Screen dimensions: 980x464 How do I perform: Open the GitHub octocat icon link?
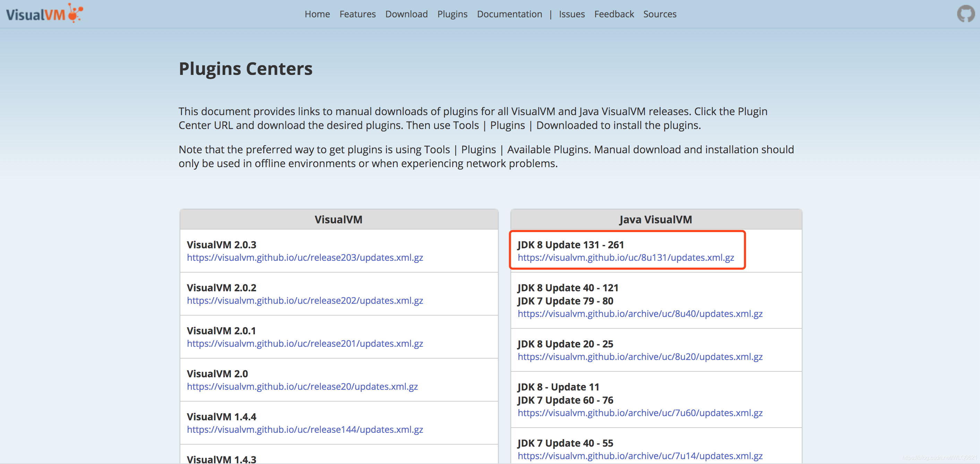(x=965, y=14)
